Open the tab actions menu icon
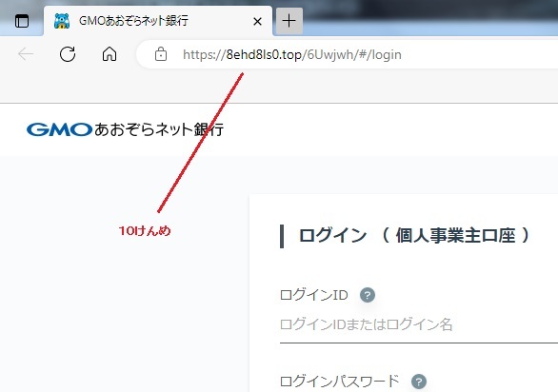558x392 pixels. tap(22, 21)
